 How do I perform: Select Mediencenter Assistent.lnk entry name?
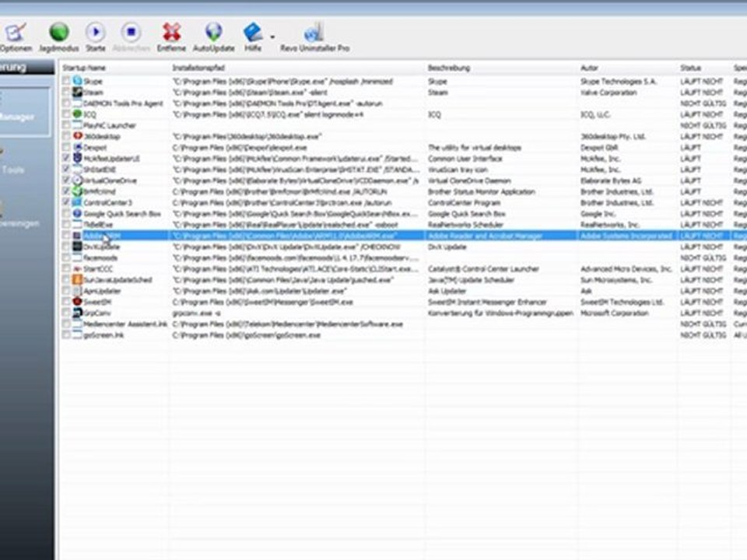[x=125, y=324]
